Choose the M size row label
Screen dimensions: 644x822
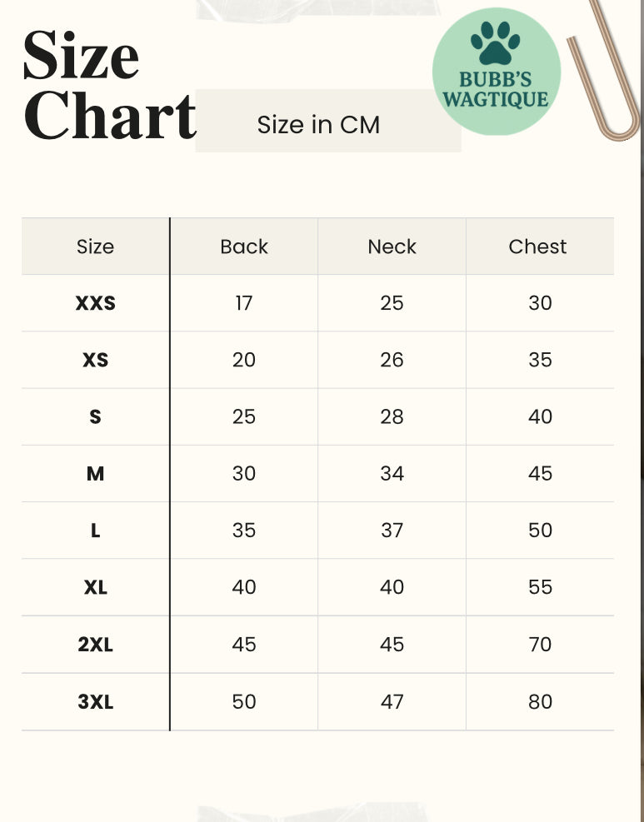(96, 474)
